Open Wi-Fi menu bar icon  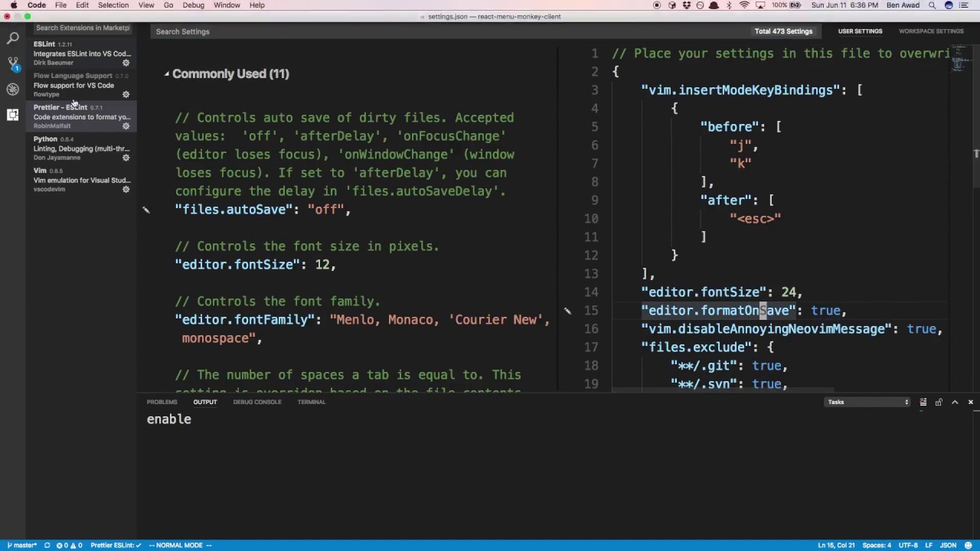[744, 5]
